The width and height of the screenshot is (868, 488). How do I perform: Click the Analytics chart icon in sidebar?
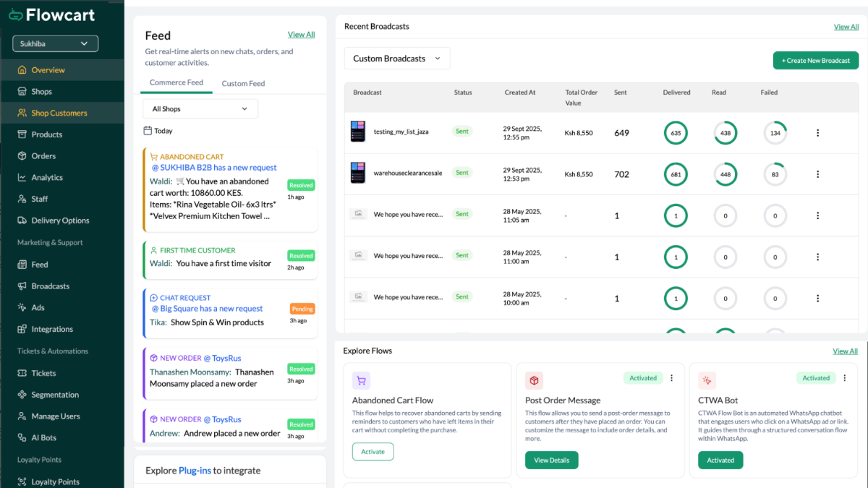point(22,178)
